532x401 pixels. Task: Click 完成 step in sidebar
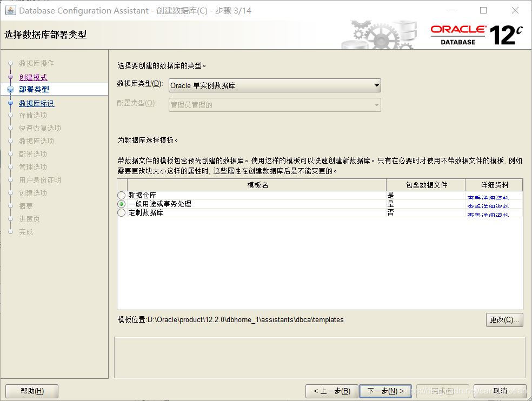[26, 232]
